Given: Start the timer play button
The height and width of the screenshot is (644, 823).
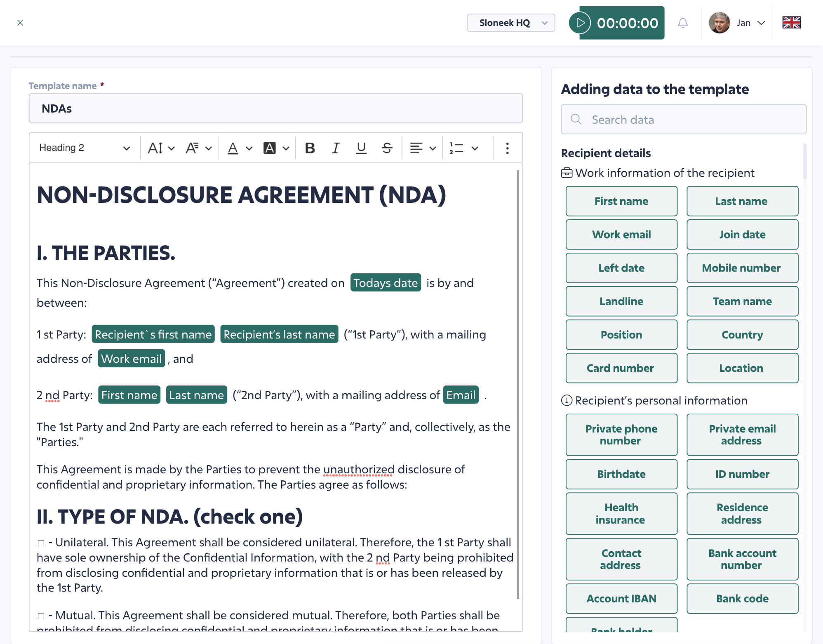Looking at the screenshot, I should click(x=580, y=23).
